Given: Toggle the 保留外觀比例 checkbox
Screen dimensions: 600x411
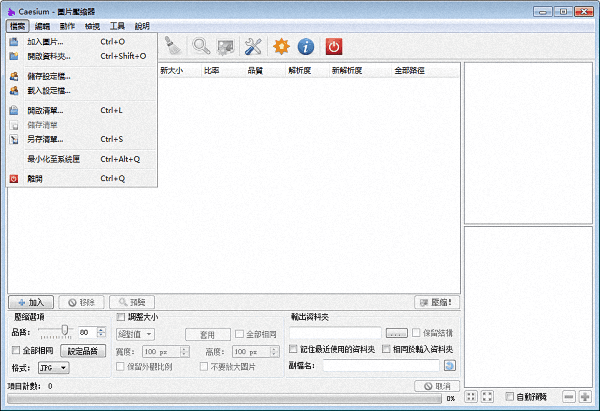Looking at the screenshot, I should 120,367.
